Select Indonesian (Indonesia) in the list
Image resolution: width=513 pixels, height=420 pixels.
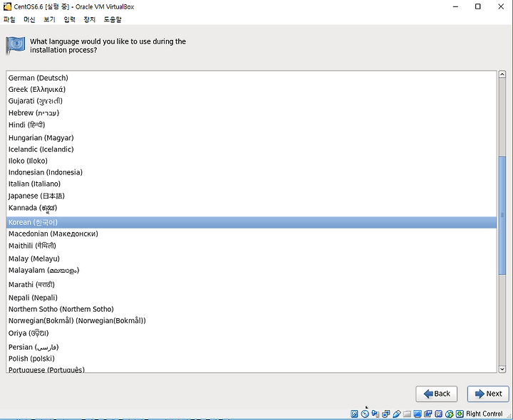click(252, 172)
